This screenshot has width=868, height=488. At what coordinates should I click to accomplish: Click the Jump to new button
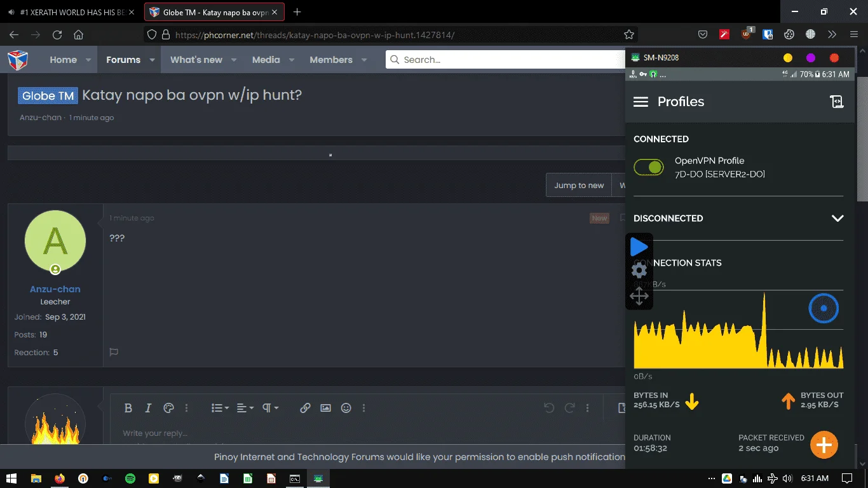pos(579,185)
